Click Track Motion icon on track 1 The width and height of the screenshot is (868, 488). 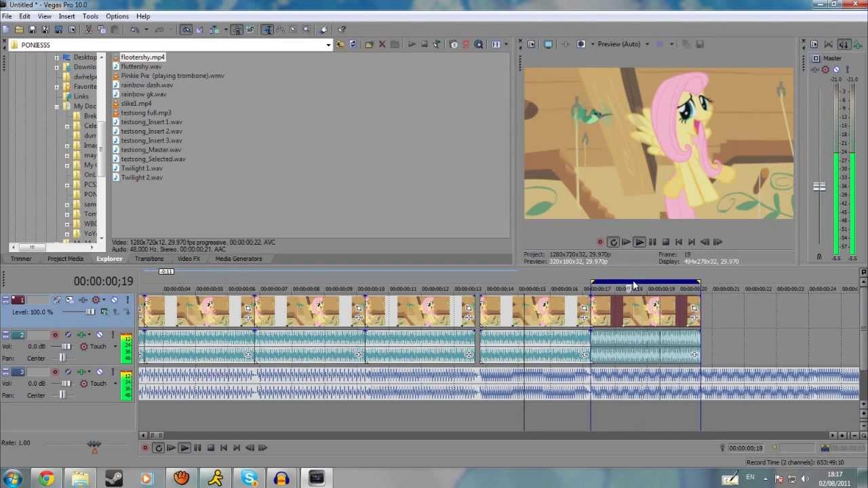pos(69,300)
